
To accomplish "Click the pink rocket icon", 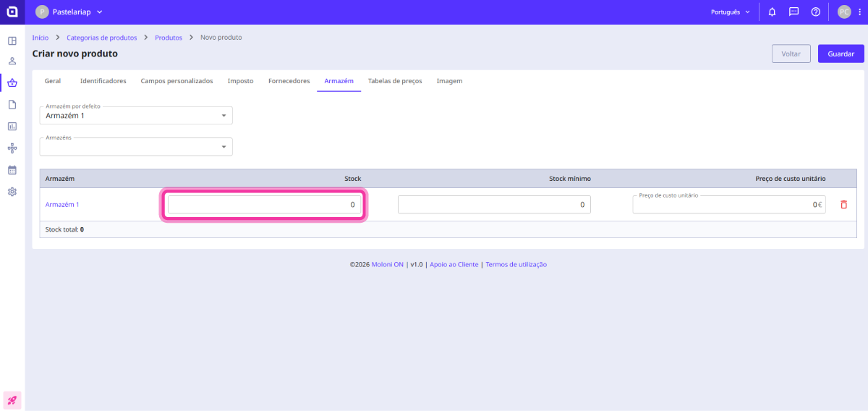I will (x=12, y=399).
